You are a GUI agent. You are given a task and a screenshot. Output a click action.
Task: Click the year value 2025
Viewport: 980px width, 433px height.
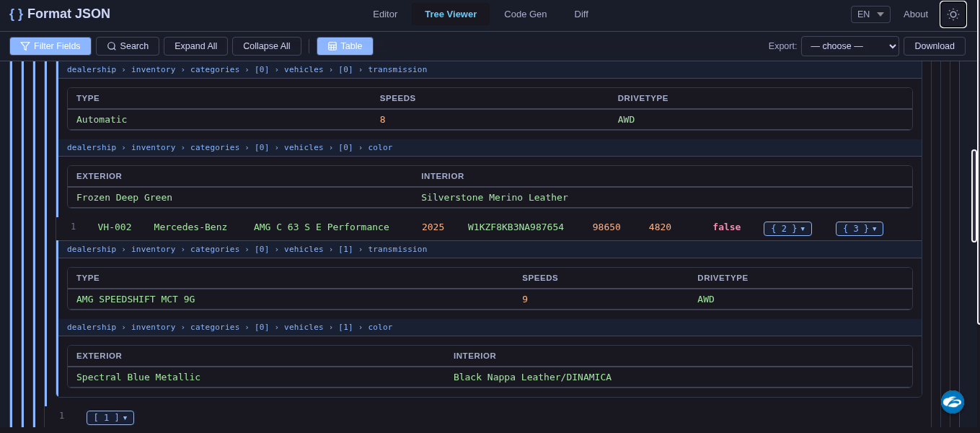click(x=433, y=227)
